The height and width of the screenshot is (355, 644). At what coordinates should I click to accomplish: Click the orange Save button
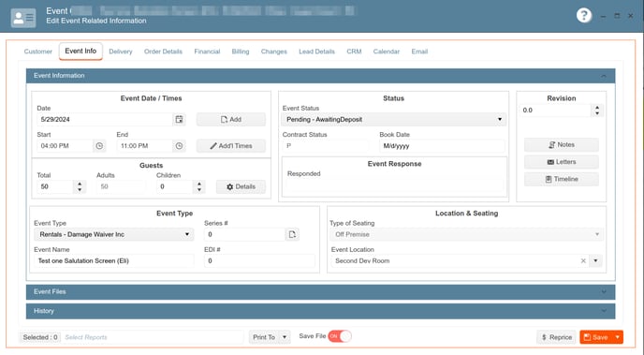tap(596, 337)
